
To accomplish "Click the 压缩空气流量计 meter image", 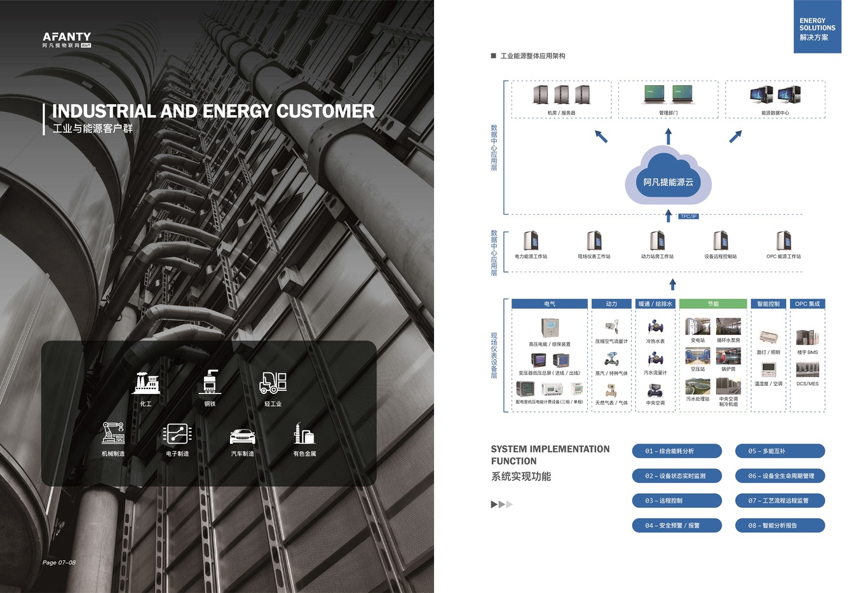I will point(611,328).
